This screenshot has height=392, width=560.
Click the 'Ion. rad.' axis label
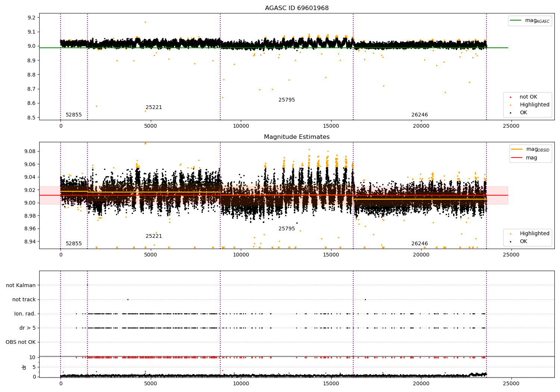pos(25,314)
